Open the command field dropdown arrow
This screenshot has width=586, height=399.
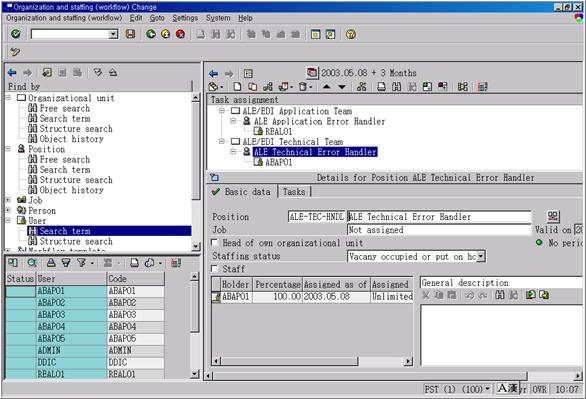(x=113, y=34)
